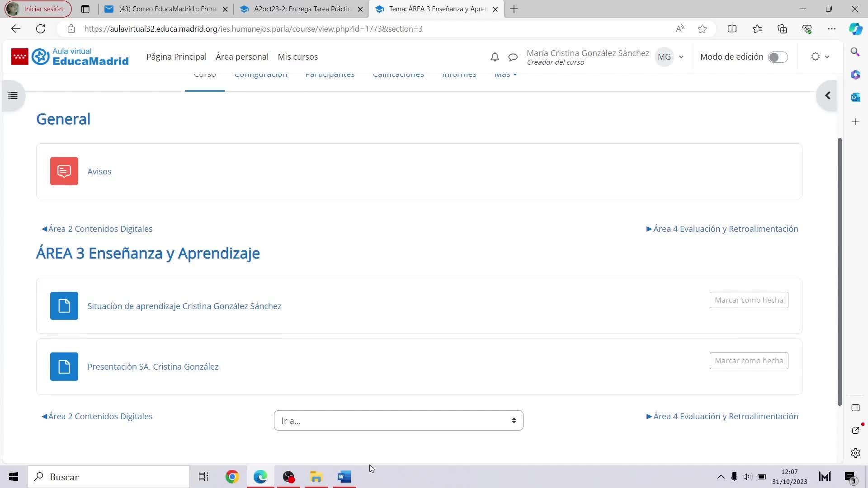Open file icon for Situación de aprendizaje
This screenshot has height=488, width=868.
(x=64, y=306)
